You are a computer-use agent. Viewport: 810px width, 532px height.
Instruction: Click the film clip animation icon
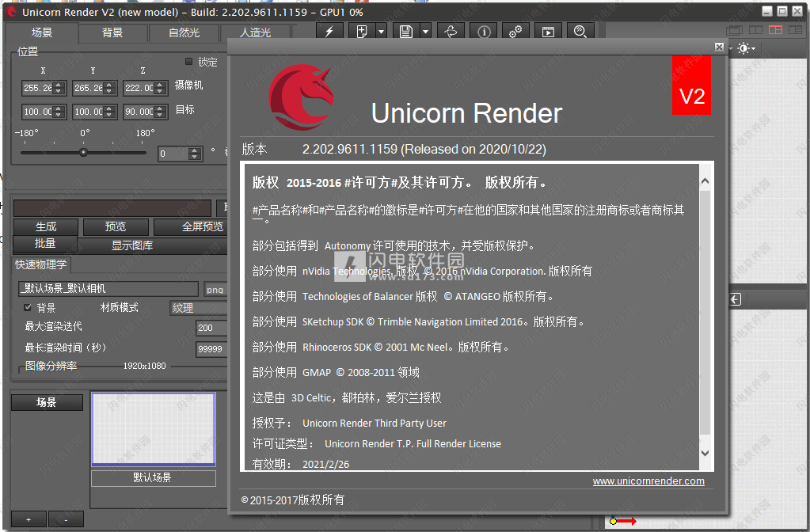tap(548, 32)
